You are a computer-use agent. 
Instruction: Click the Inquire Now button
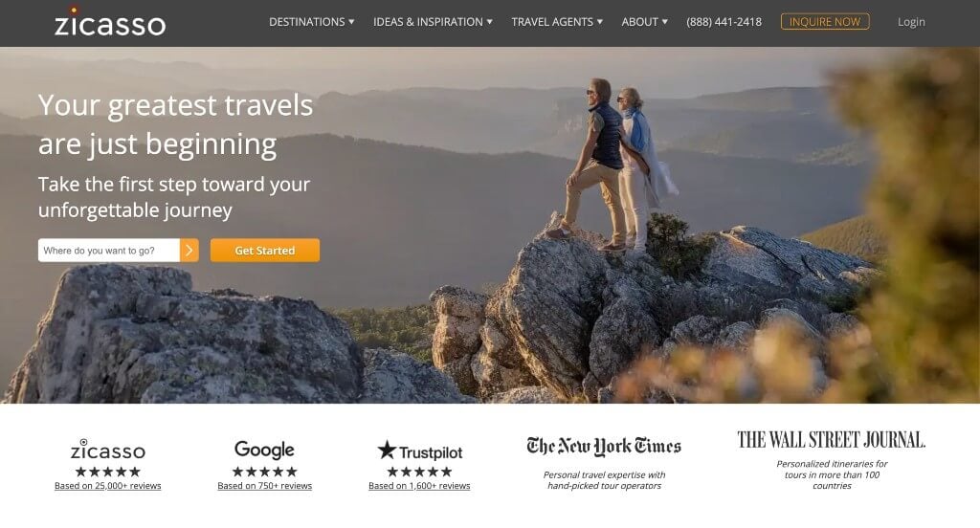pyautogui.click(x=825, y=22)
